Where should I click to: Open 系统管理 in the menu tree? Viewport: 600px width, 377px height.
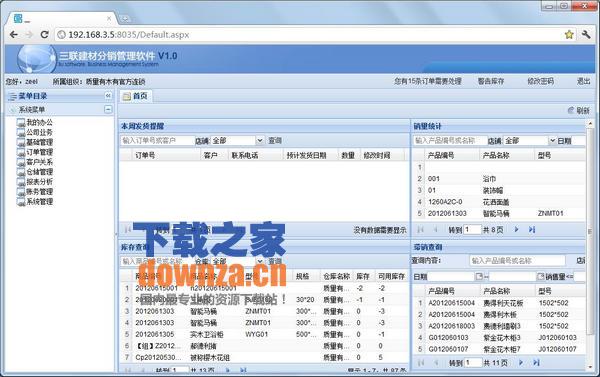tap(39, 202)
